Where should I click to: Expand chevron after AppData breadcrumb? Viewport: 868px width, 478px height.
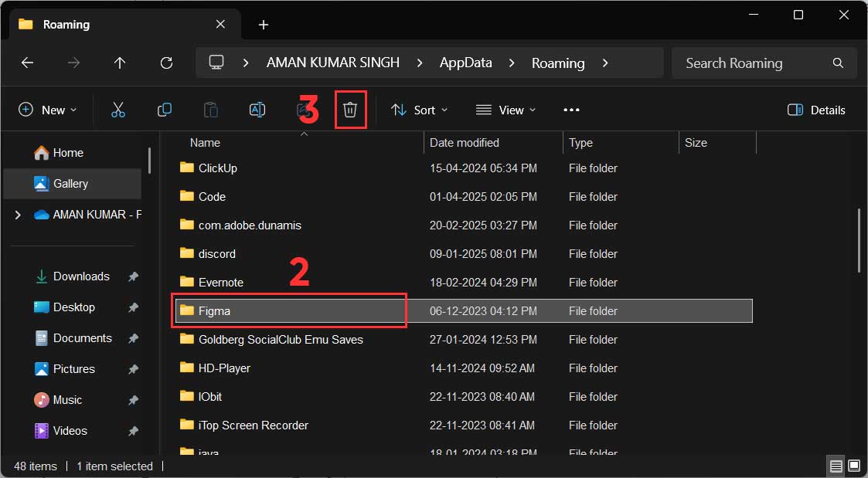512,63
